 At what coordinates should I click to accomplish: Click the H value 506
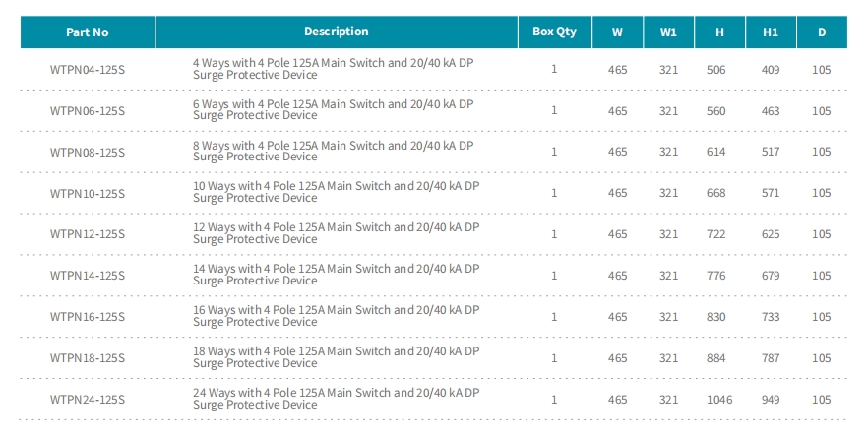[x=715, y=70]
